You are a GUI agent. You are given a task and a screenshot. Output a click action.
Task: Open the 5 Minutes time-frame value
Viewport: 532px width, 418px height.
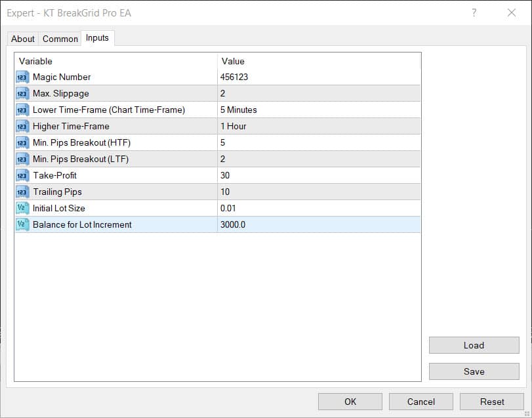click(x=319, y=110)
